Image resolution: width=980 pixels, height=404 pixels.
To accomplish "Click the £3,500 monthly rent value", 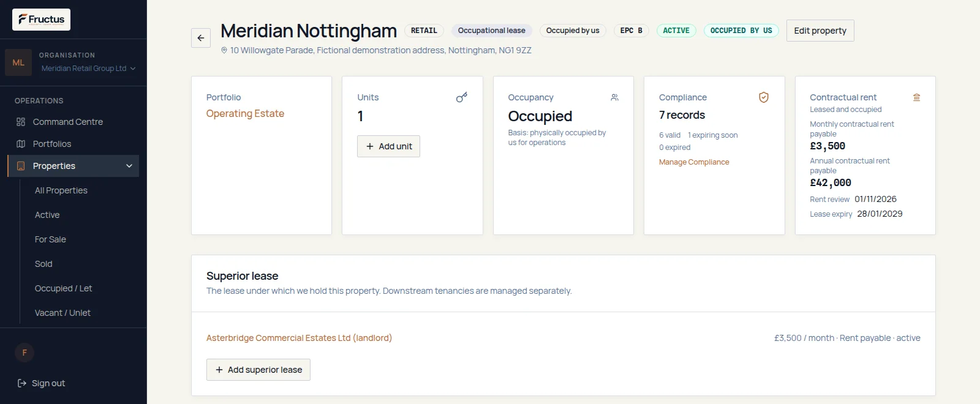I will pos(827,146).
